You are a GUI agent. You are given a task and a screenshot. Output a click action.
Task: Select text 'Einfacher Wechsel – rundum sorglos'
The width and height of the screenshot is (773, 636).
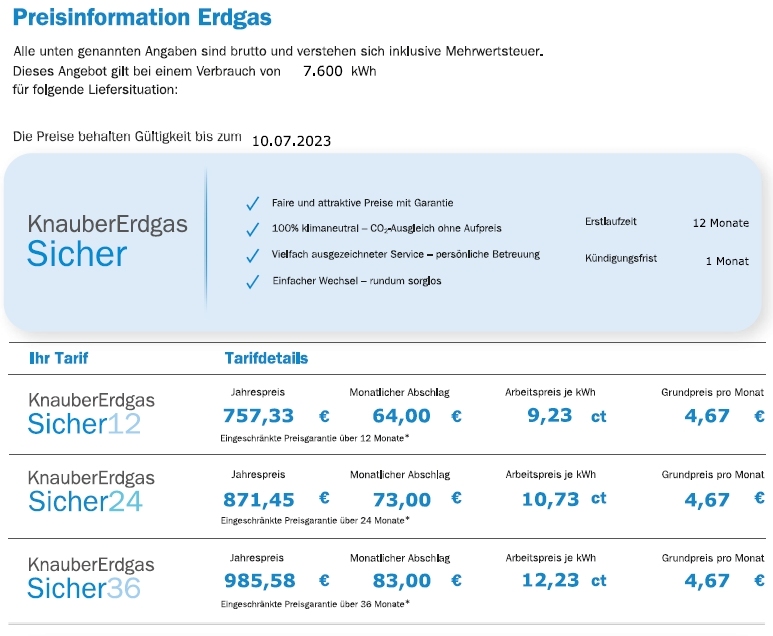pyautogui.click(x=357, y=281)
